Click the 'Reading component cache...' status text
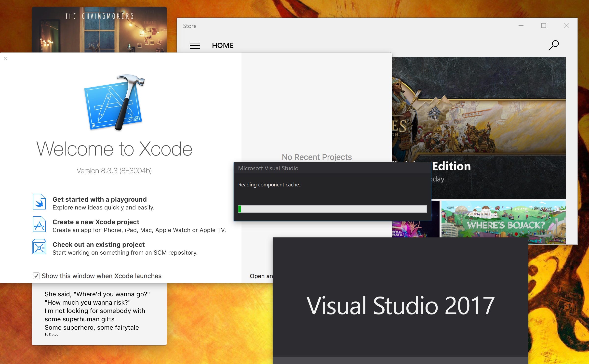This screenshot has height=364, width=589. (x=270, y=185)
